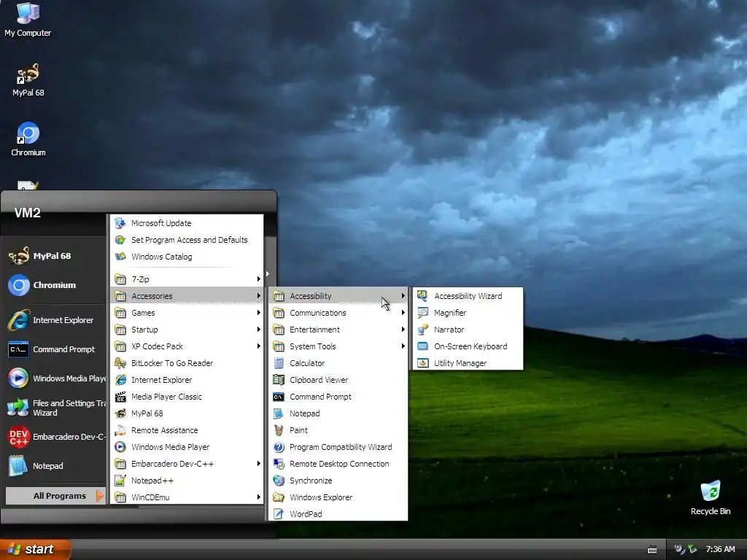Expand Entertainment submenu

(338, 329)
